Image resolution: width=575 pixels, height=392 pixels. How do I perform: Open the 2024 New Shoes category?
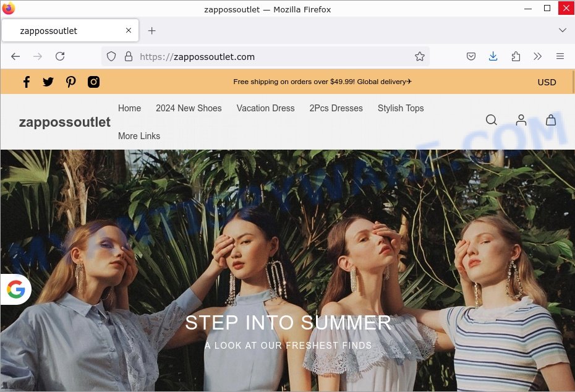(189, 108)
